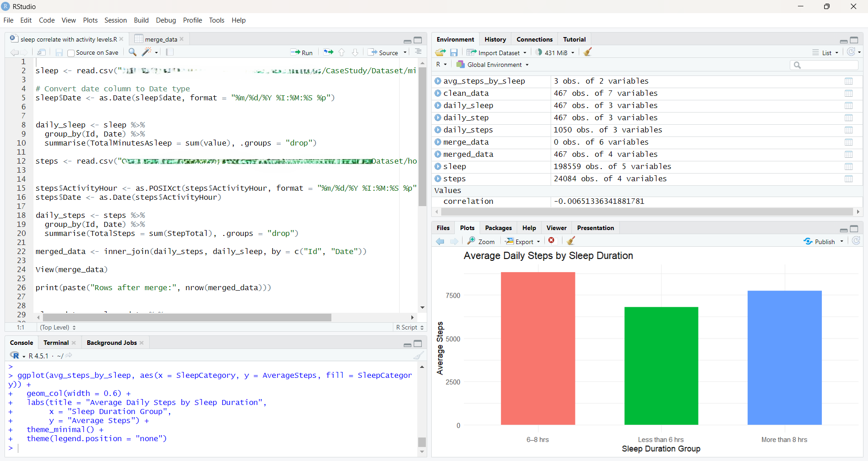Open the Viewer tab
The image size is (868, 461).
[556, 228]
